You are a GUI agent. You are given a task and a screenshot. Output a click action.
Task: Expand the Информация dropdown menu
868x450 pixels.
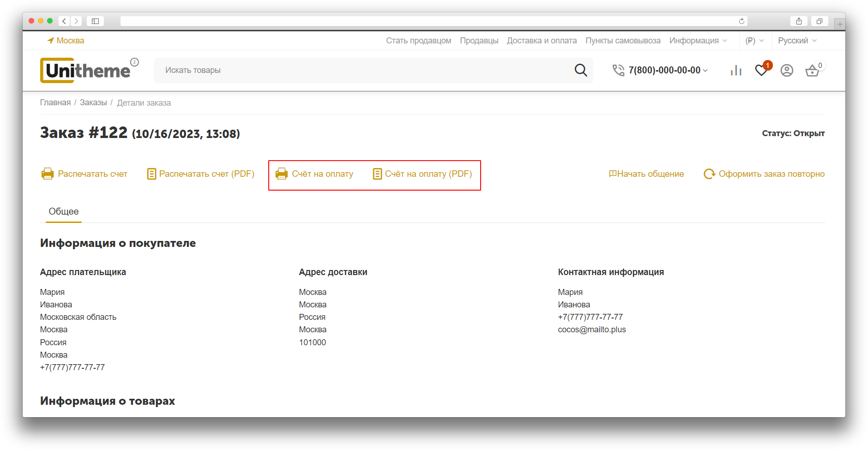[698, 41]
